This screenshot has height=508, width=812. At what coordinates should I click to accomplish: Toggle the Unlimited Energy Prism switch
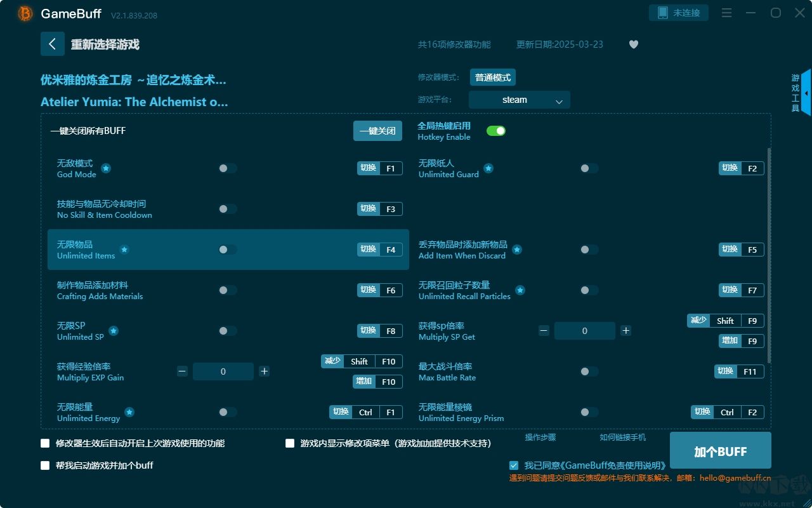coord(589,412)
